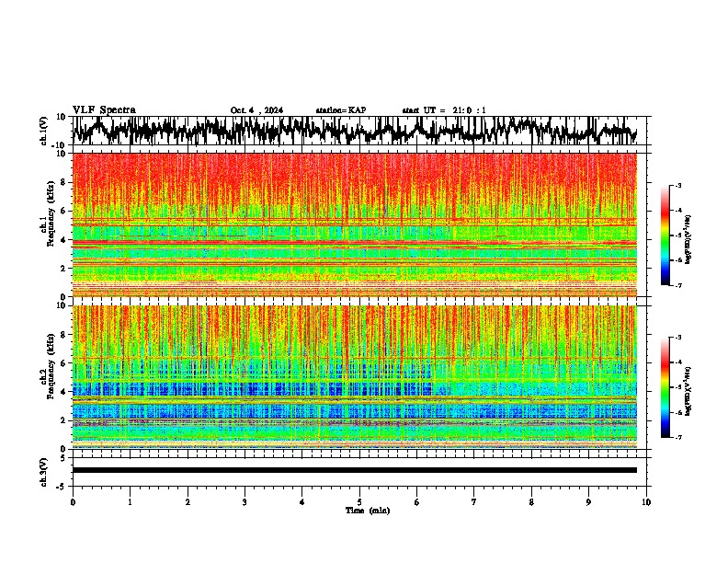Click the time axis tick label "6"
Viewport: 728px width, 563px height.
click(416, 502)
